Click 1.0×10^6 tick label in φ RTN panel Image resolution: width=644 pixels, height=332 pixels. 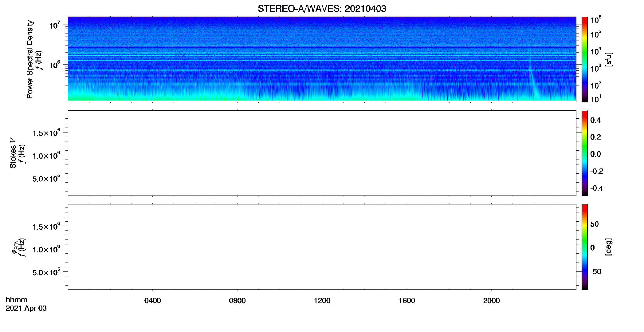[46, 249]
